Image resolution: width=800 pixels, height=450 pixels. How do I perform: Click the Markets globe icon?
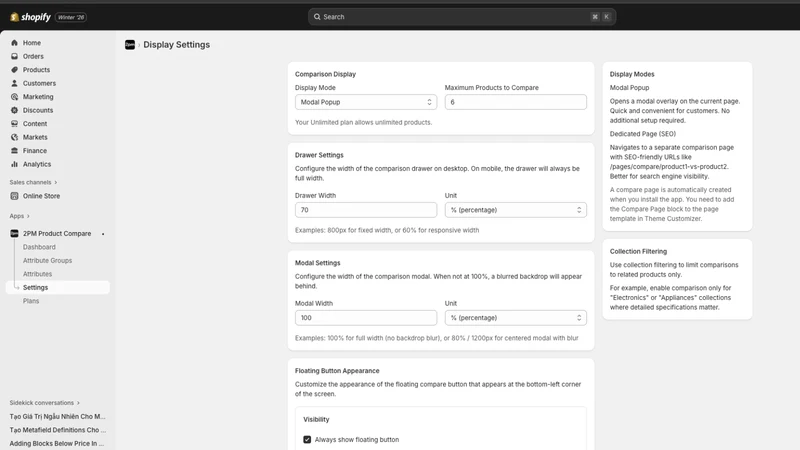(14, 137)
